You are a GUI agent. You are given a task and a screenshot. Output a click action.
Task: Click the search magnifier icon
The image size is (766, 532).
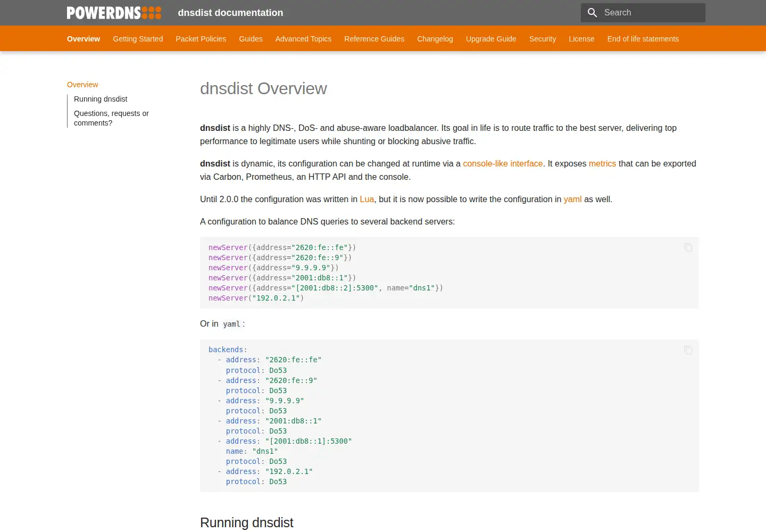tap(592, 12)
